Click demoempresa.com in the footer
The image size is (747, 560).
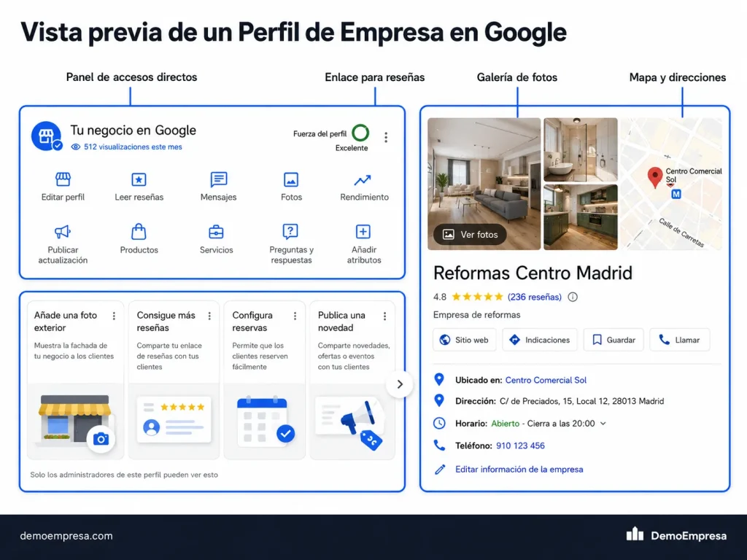coord(66,536)
